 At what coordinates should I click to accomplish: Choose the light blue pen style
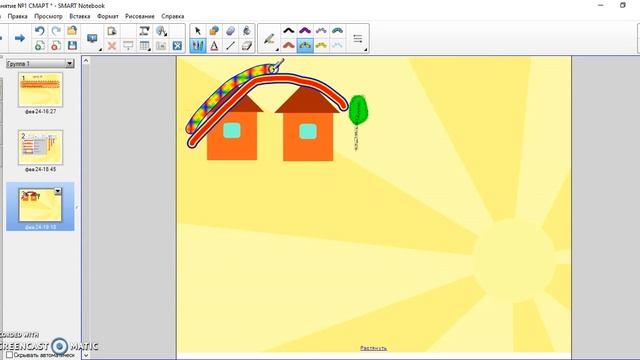338,45
